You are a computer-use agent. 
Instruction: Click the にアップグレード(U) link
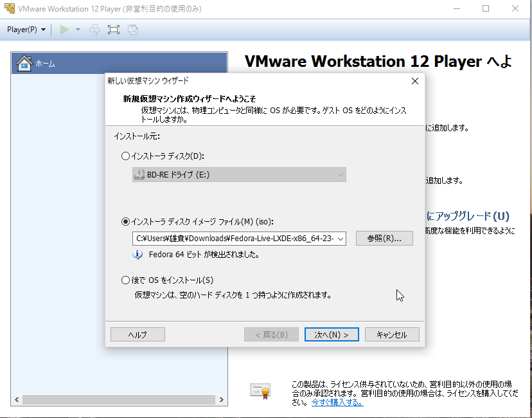468,216
